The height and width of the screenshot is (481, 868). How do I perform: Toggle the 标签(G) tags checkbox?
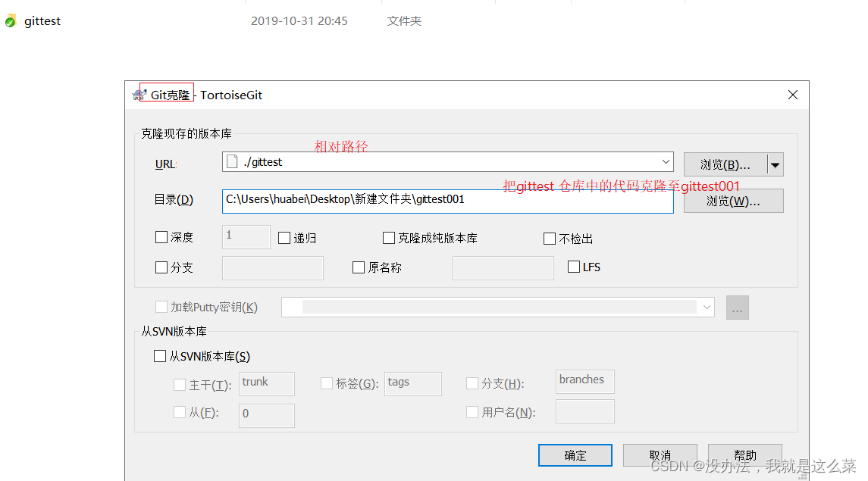point(327,383)
